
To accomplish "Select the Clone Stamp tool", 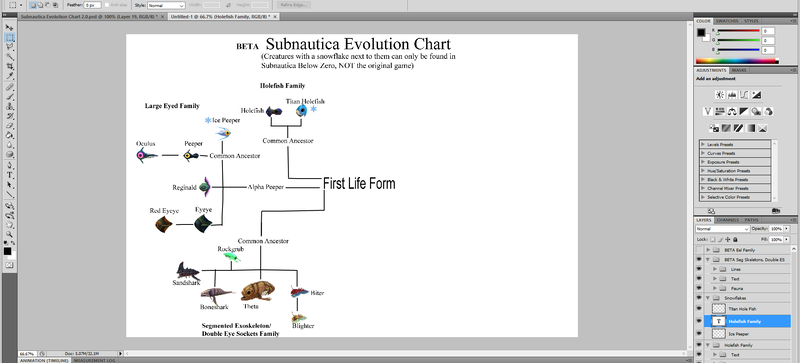I will pos(10,107).
